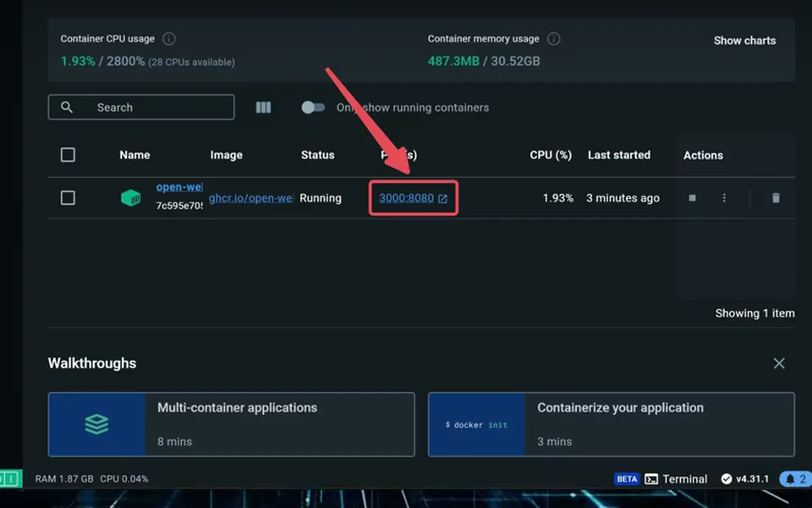
Task: Sort by the CPU (%) column header
Action: pos(551,155)
